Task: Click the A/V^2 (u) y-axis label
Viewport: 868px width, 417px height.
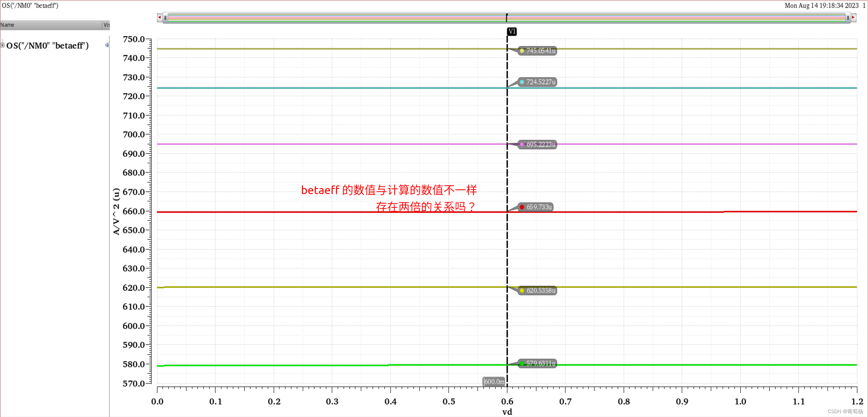Action: (116, 211)
